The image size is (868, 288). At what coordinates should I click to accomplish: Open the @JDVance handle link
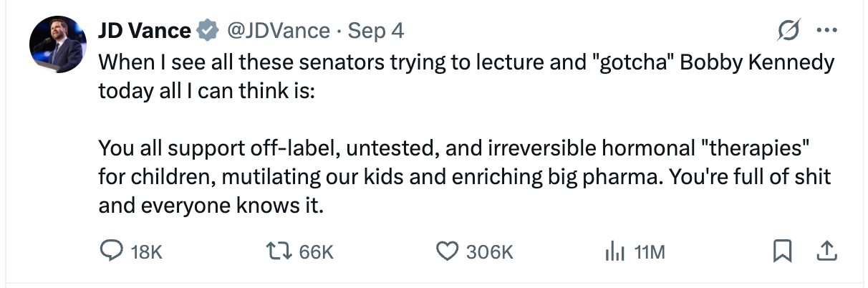coord(278,31)
